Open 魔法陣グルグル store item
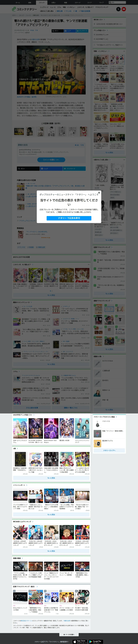 [109, 443]
